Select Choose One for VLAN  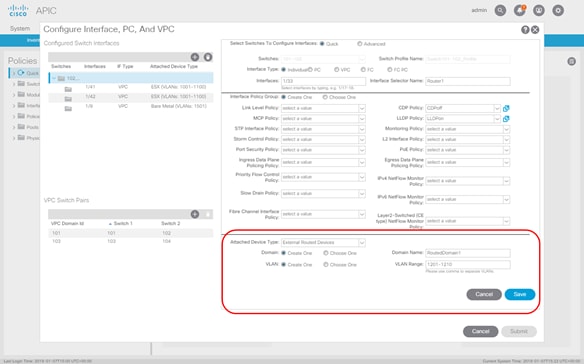pos(326,265)
